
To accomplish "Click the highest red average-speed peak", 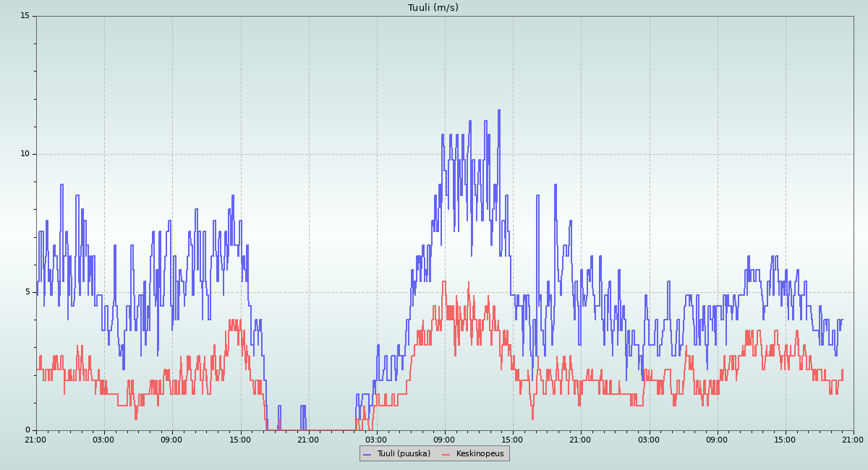I will (443, 281).
